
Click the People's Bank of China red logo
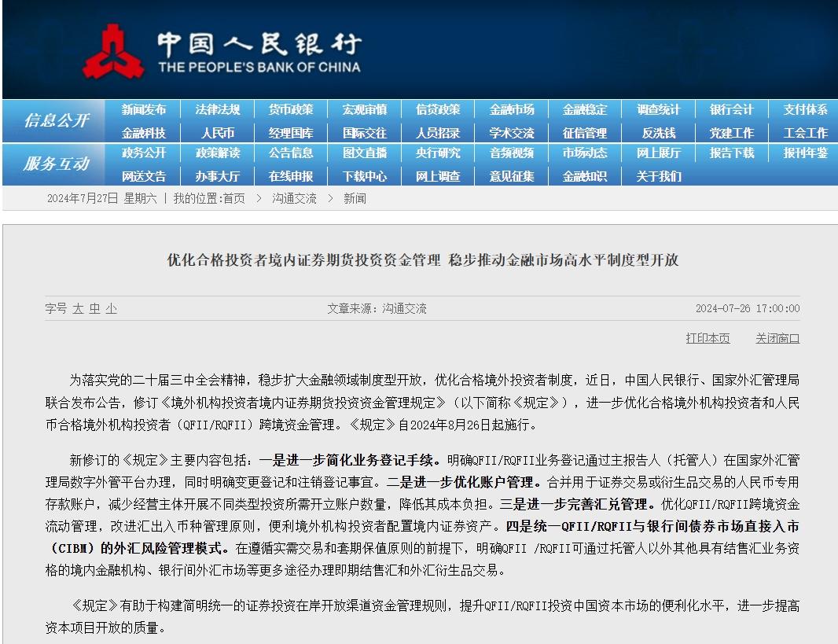coord(112,51)
